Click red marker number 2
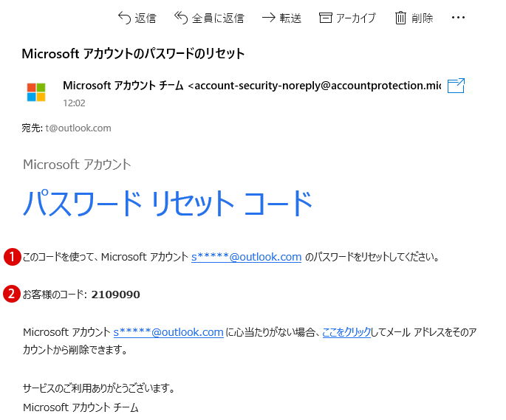Screen dimensions: 506x420 (x=12, y=295)
